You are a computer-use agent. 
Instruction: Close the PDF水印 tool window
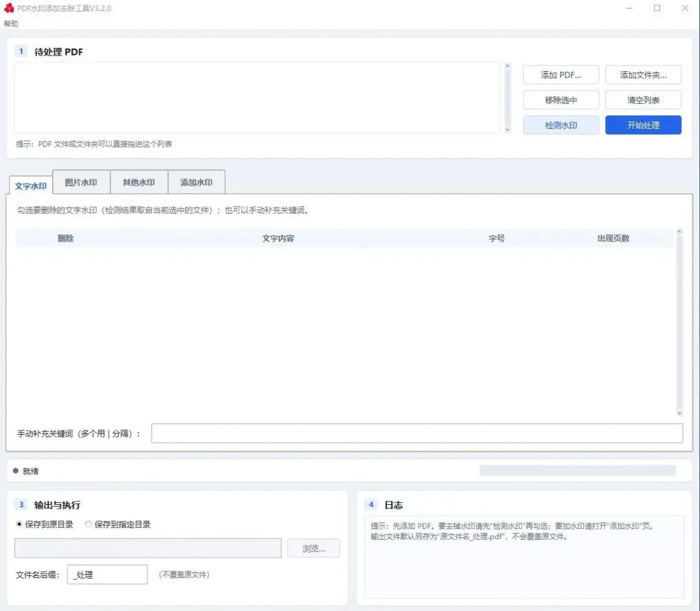[685, 8]
